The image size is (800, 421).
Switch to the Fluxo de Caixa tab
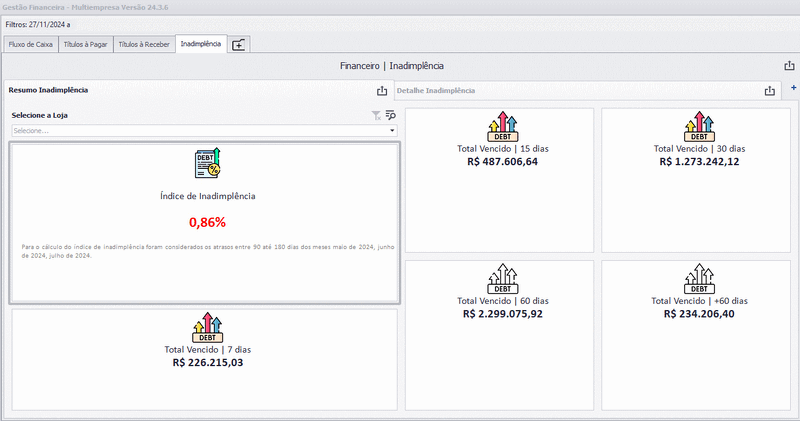pyautogui.click(x=31, y=44)
